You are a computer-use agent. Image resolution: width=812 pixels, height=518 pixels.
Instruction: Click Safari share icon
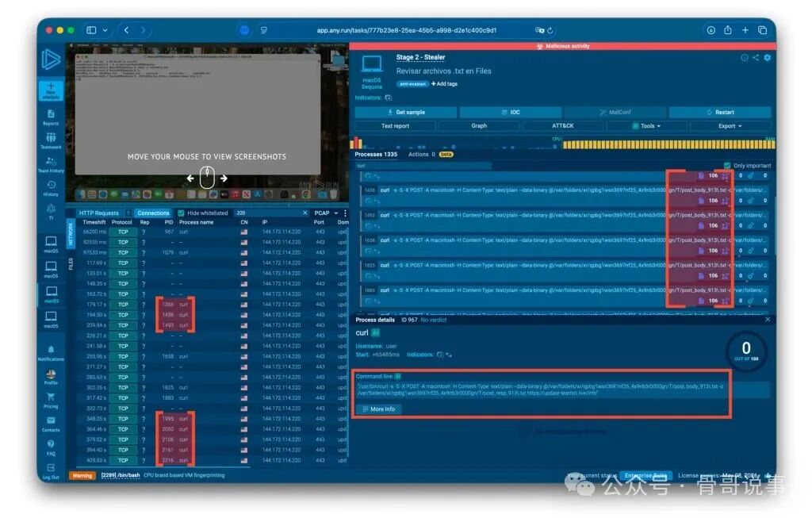point(728,30)
